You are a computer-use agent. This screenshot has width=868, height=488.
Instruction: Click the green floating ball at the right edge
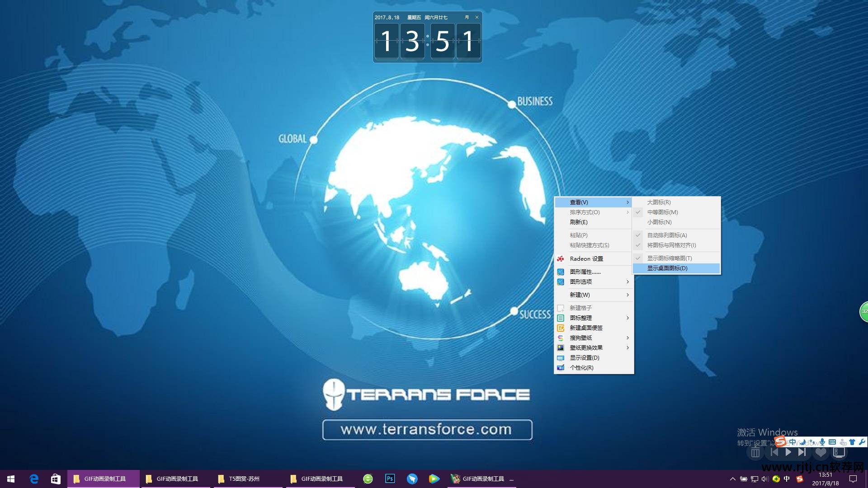point(863,311)
